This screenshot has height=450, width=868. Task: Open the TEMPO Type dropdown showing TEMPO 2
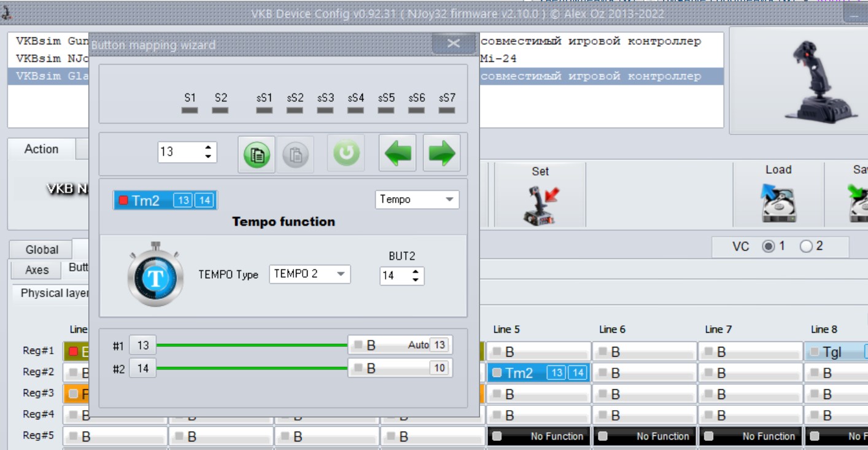click(310, 274)
